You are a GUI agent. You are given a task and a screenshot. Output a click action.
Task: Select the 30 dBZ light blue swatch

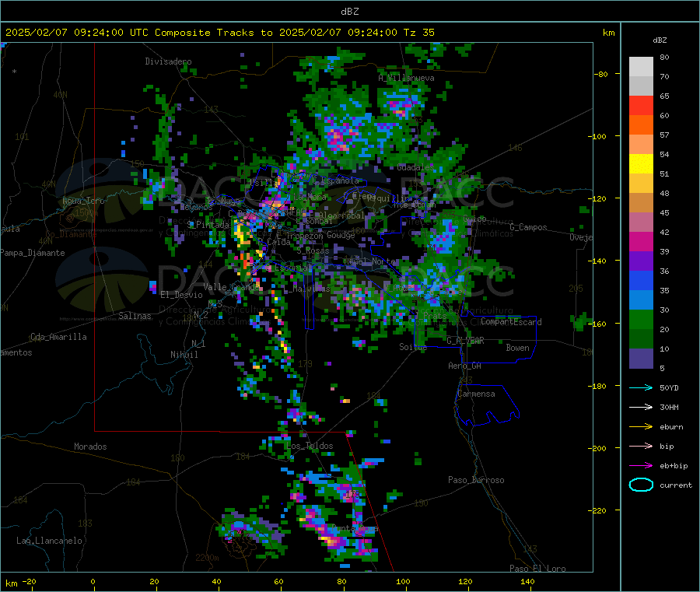pyautogui.click(x=641, y=300)
